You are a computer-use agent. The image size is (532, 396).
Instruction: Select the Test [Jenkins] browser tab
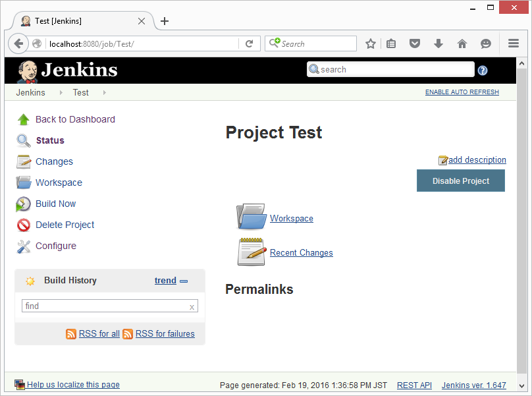[x=83, y=21]
